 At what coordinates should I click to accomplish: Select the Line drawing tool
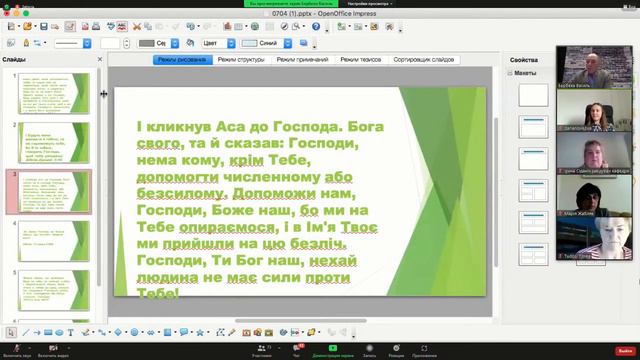point(26,333)
